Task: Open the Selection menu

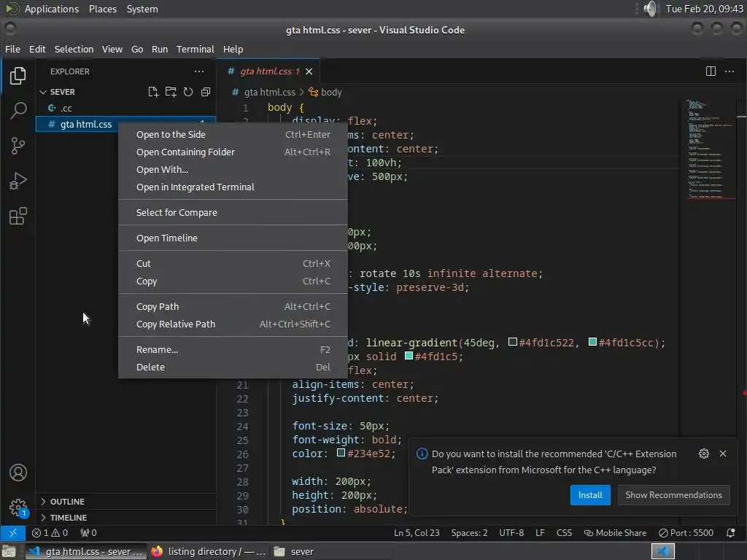Action: point(74,49)
